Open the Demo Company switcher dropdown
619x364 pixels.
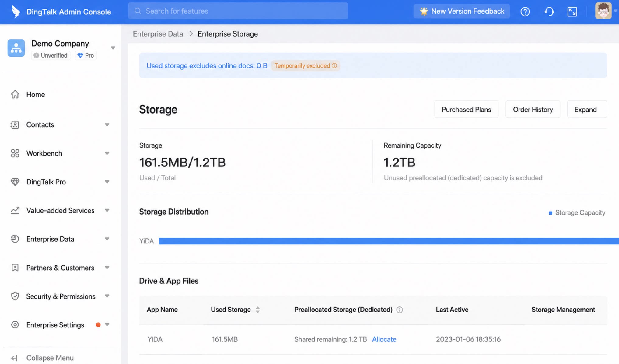click(x=113, y=48)
